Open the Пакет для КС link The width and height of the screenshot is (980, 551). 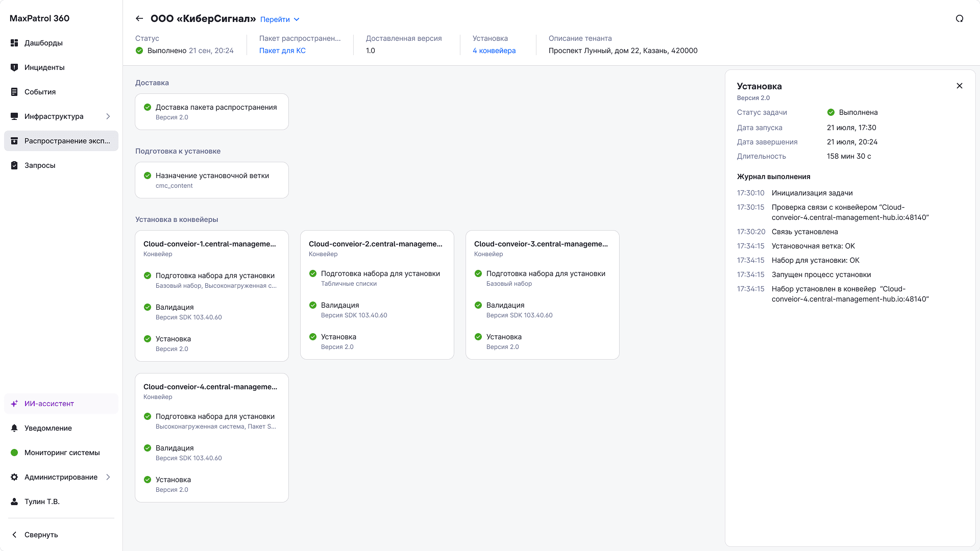click(282, 51)
